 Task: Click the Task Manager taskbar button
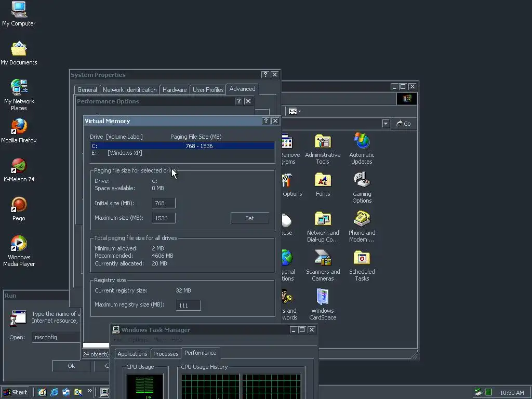click(104, 393)
